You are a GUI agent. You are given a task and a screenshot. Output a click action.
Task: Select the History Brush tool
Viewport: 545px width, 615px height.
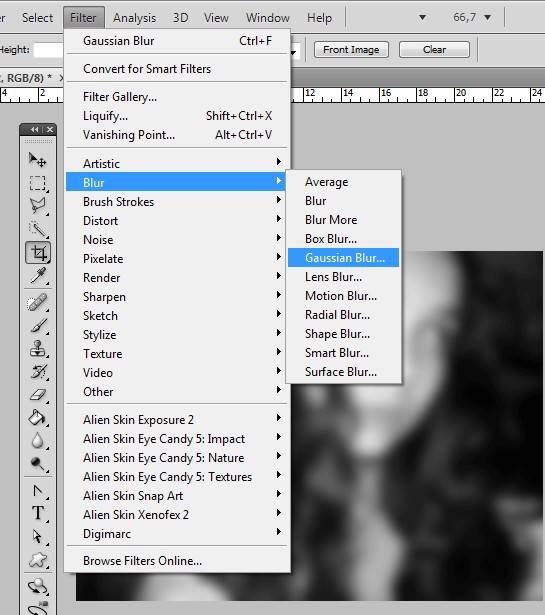[x=38, y=372]
